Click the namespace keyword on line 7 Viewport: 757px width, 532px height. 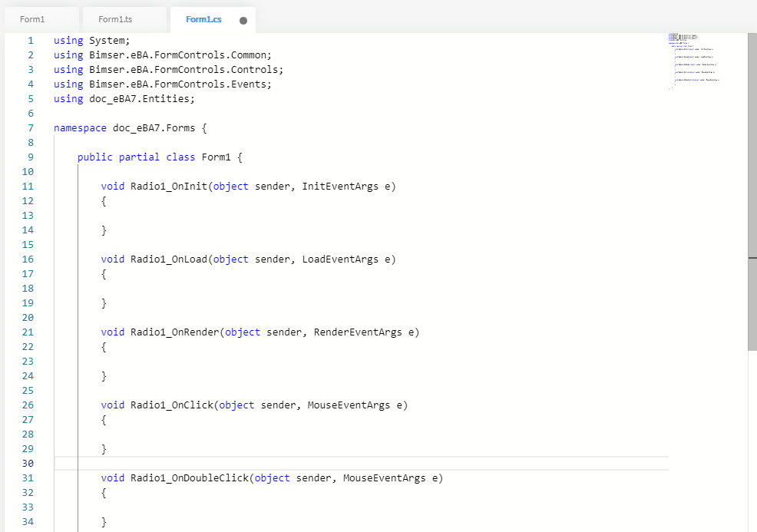80,128
